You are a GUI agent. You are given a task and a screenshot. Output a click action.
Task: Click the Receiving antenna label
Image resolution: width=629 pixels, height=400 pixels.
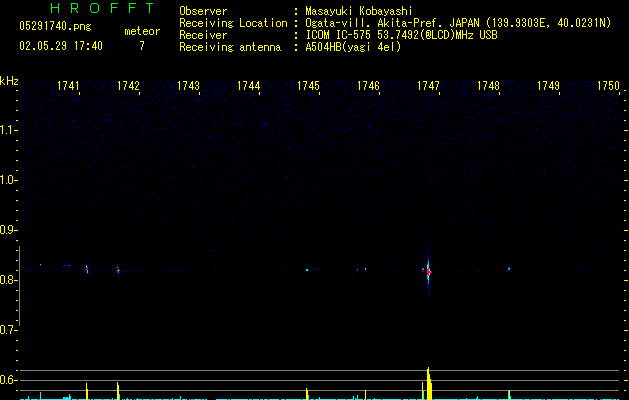pyautogui.click(x=230, y=47)
